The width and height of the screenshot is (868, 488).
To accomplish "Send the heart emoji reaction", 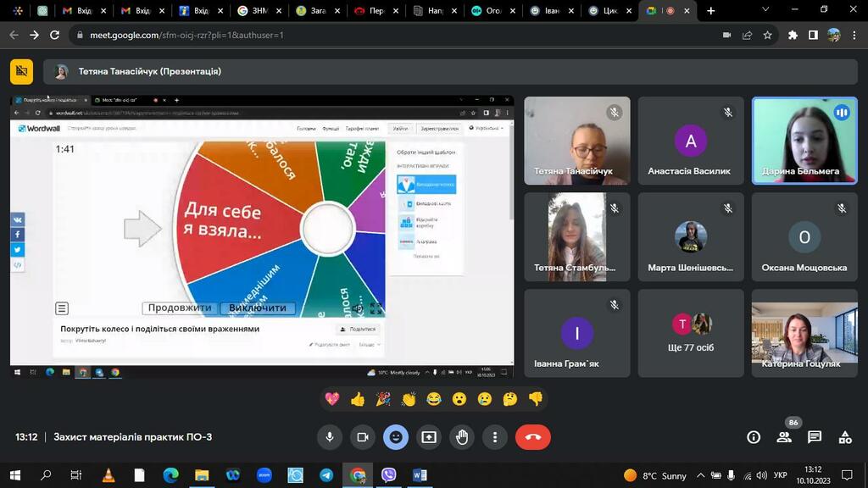I will pos(332,399).
